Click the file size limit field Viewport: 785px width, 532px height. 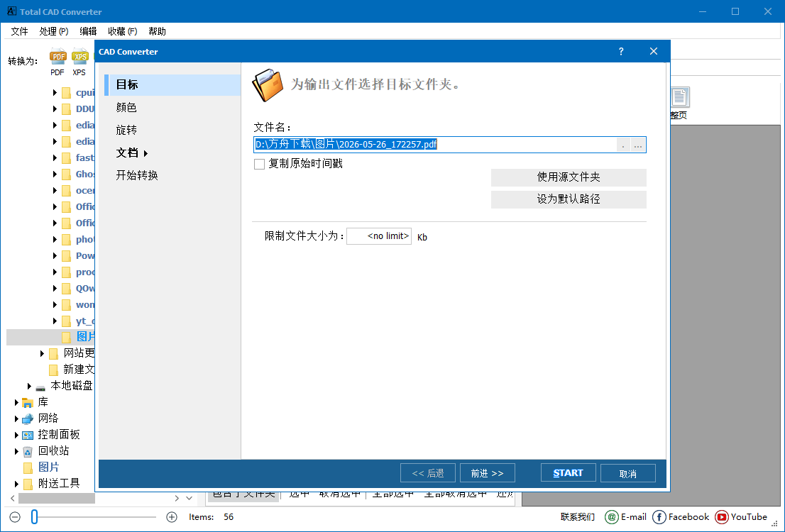(x=379, y=236)
